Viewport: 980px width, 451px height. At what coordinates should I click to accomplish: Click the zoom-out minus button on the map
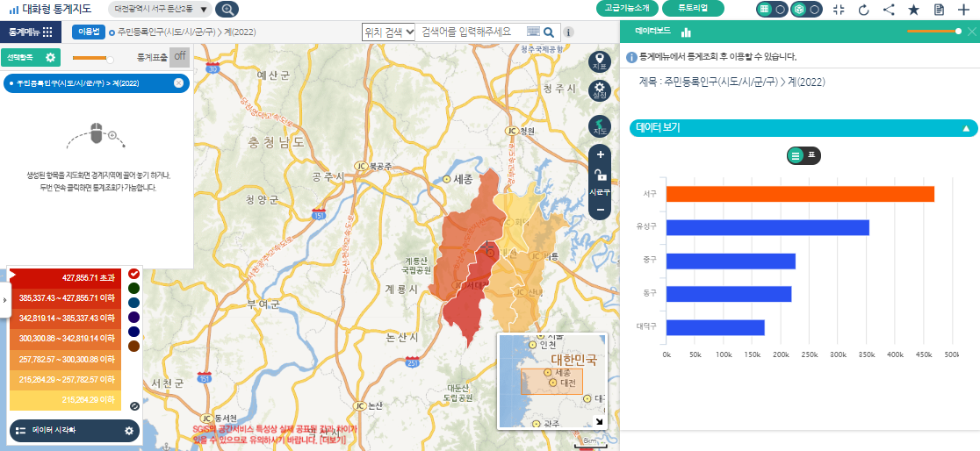click(601, 211)
